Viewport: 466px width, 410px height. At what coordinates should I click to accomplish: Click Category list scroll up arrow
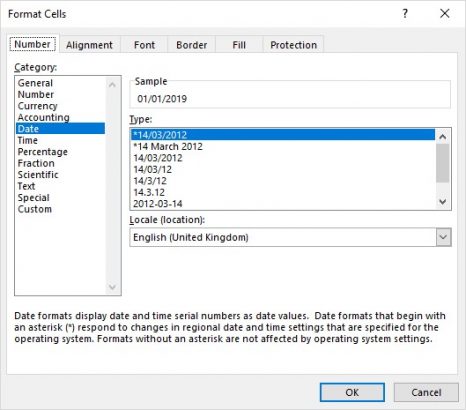pyautogui.click(x=112, y=85)
